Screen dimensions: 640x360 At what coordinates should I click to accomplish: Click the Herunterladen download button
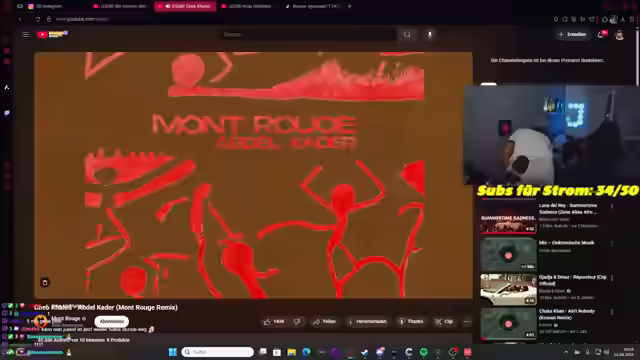(x=367, y=322)
